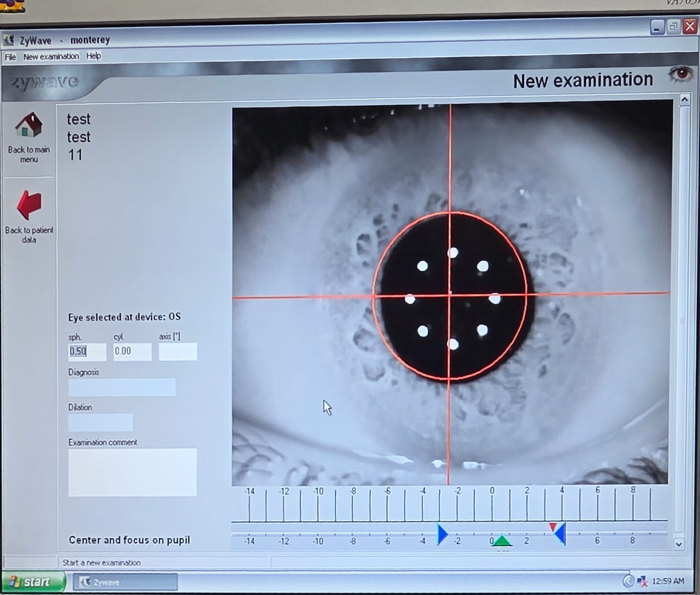Click the Dilation field
The width and height of the screenshot is (700, 595).
pos(101,422)
